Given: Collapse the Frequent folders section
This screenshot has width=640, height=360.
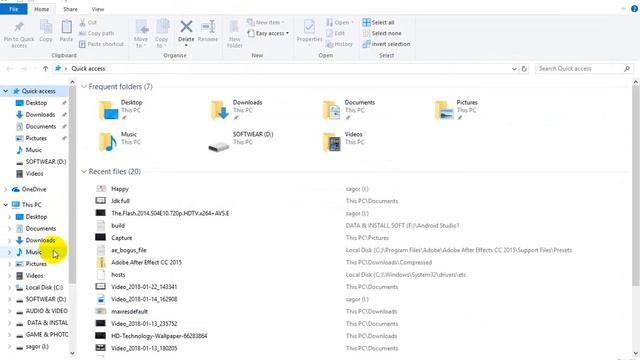Looking at the screenshot, I should [x=84, y=87].
